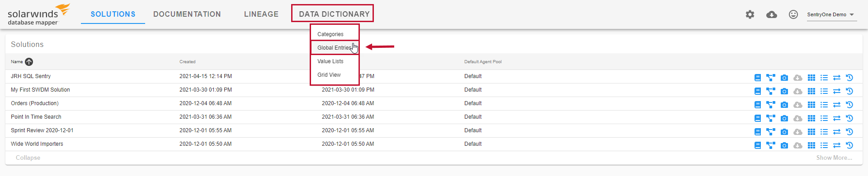Open the Lineage tab
868x176 pixels.
261,14
